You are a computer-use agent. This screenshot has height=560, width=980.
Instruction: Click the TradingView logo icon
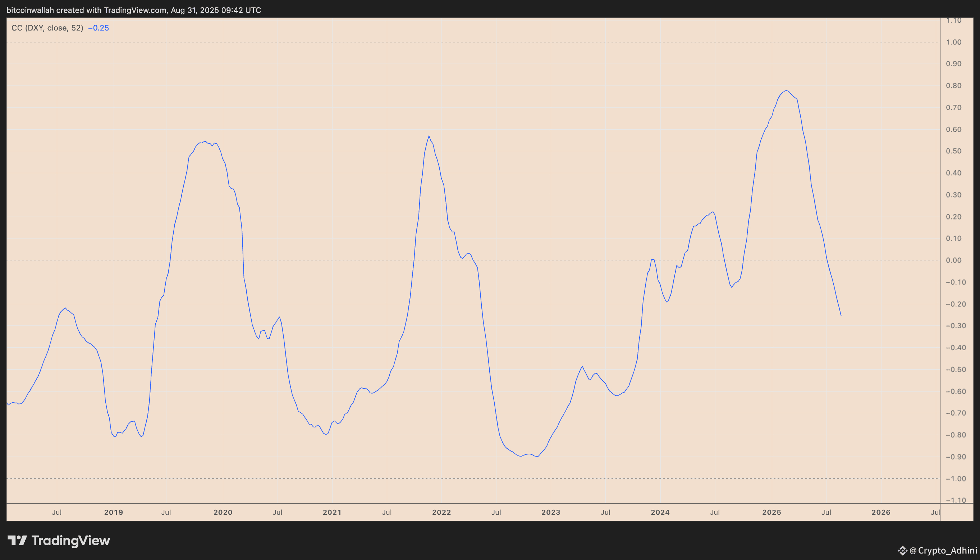[17, 540]
